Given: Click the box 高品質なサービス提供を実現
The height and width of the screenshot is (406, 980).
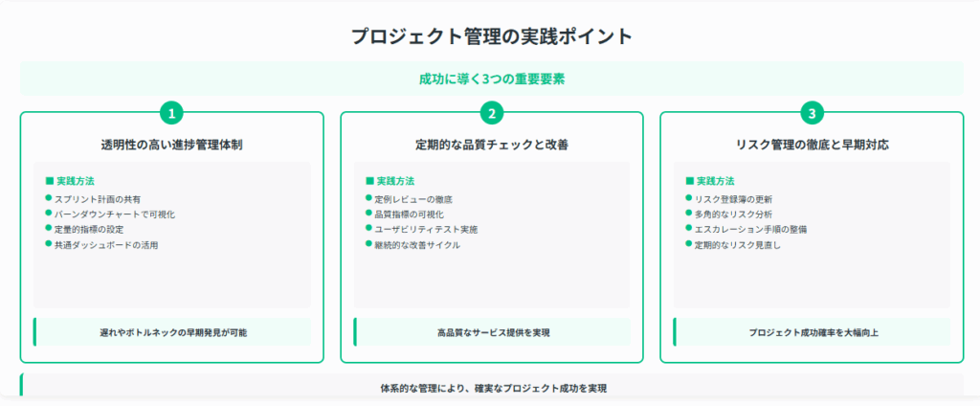Looking at the screenshot, I should point(492,332).
